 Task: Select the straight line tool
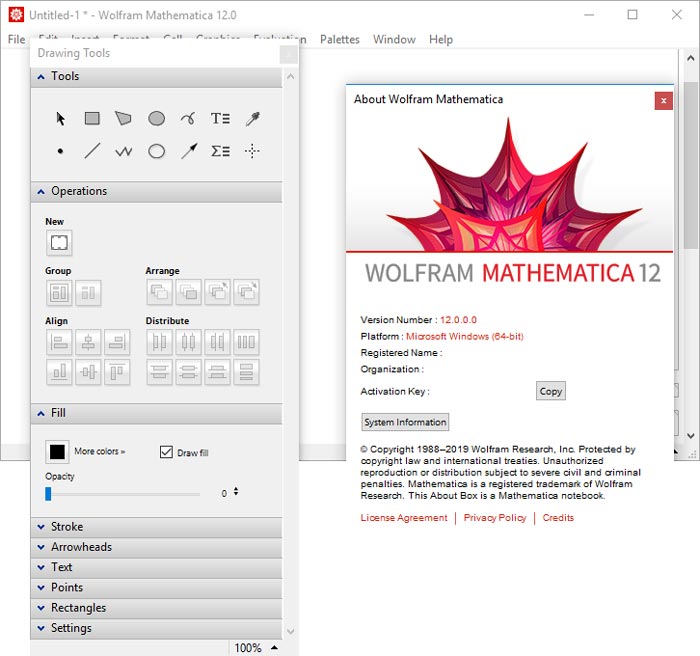click(x=92, y=151)
